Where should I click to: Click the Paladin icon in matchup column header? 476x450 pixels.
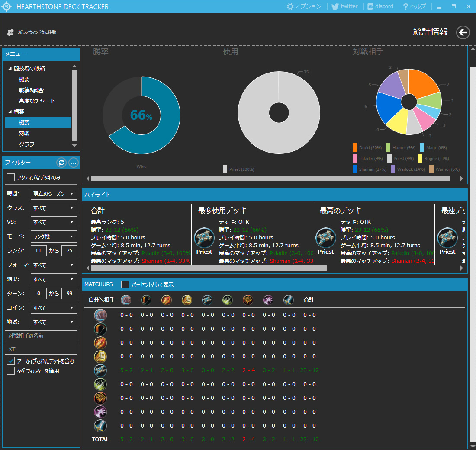(187, 300)
